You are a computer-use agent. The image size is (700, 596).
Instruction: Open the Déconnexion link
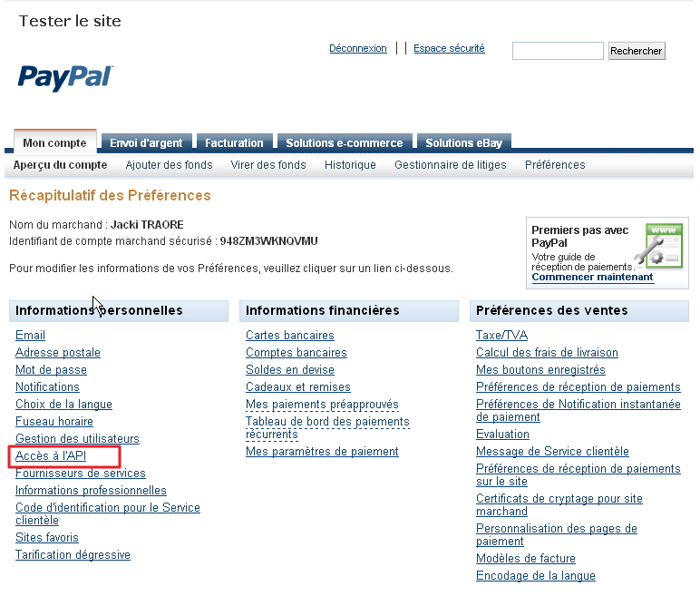coord(357,49)
